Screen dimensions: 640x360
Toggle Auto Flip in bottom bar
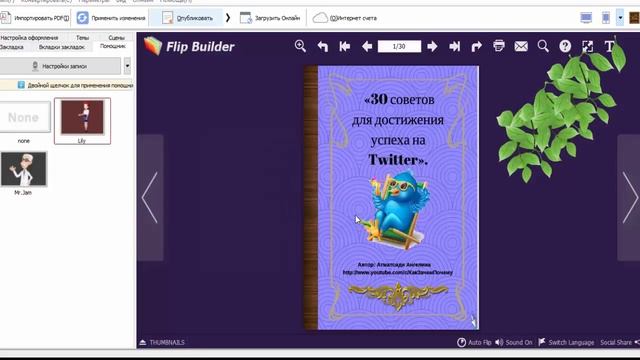474,342
